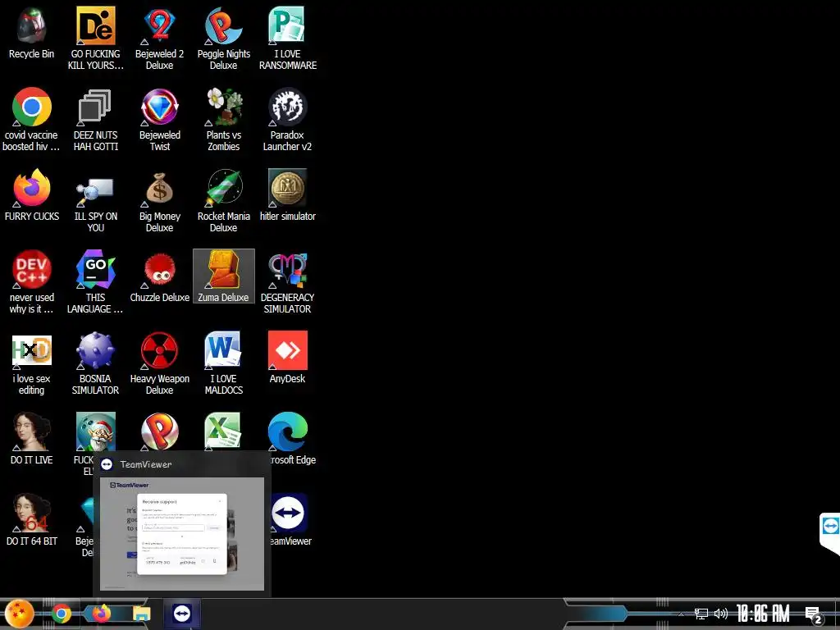Open Firefox from the taskbar
This screenshot has width=840, height=630.
[x=101, y=614]
